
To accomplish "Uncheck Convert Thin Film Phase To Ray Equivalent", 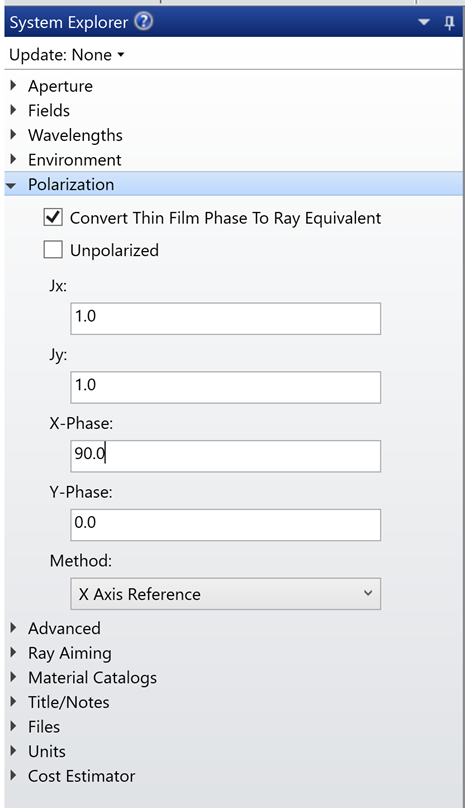I will [53, 217].
